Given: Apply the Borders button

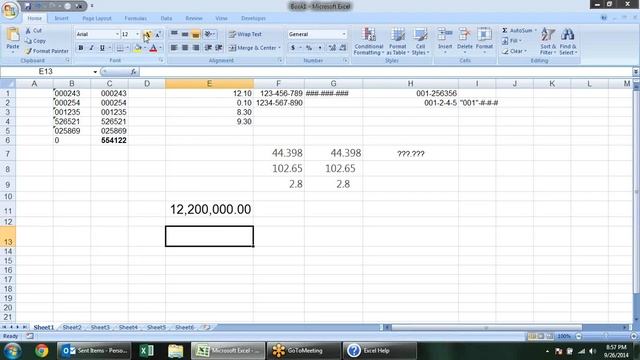Looking at the screenshot, I should pyautogui.click(x=120, y=48).
